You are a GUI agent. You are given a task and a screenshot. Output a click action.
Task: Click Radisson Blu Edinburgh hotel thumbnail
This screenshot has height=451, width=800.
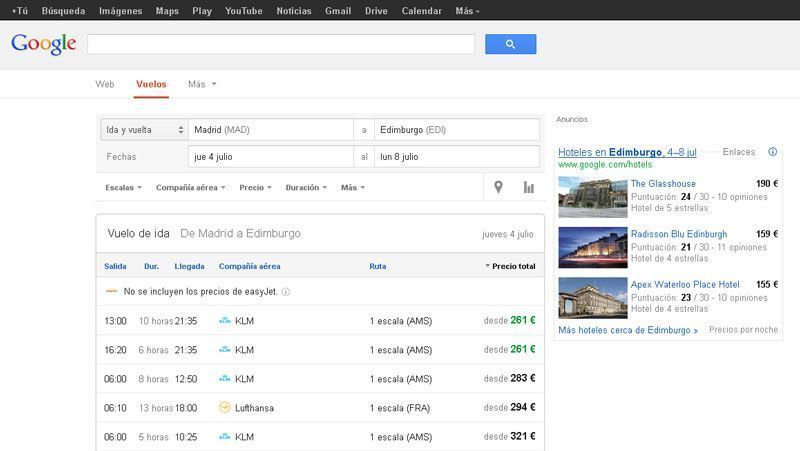(593, 247)
